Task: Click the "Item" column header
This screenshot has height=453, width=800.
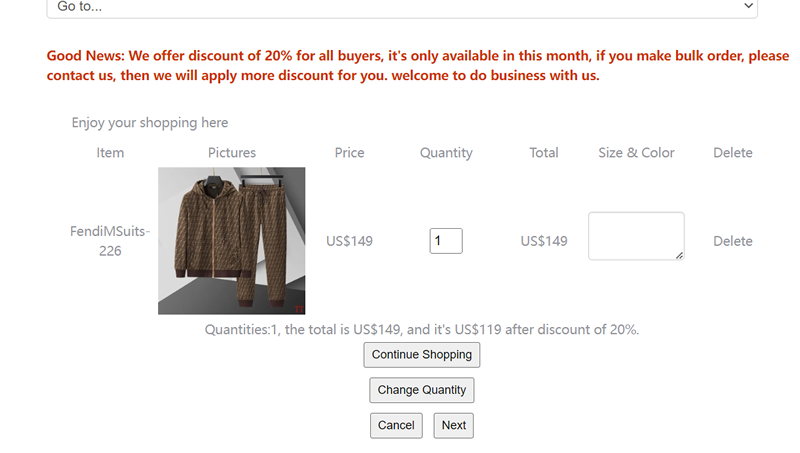Action: click(110, 153)
